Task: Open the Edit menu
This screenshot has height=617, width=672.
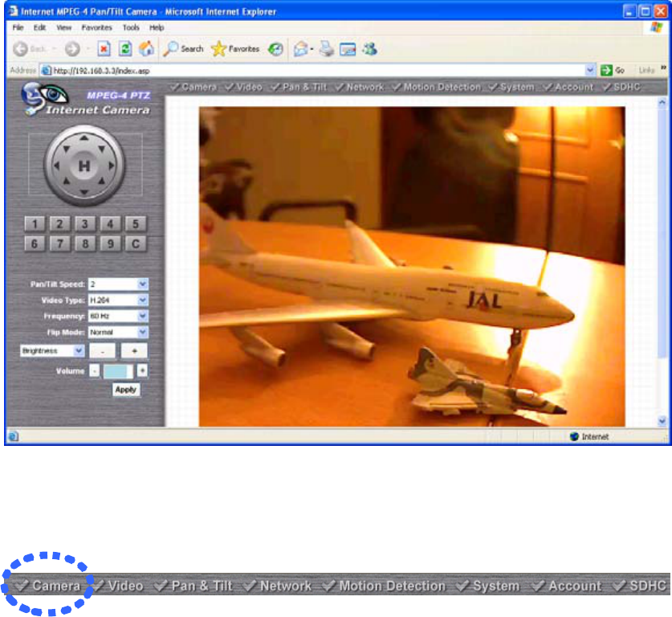Action: point(40,27)
